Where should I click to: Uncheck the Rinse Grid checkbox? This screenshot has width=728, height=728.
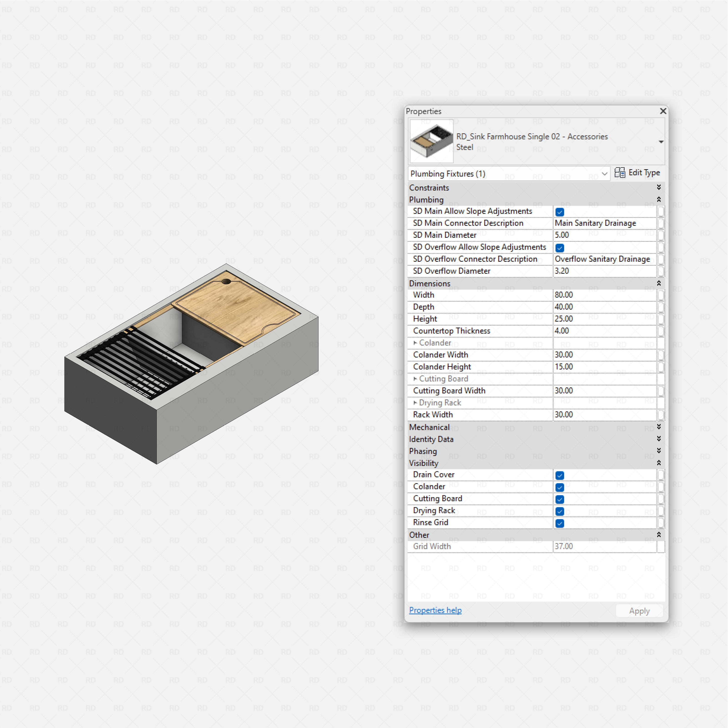tap(560, 523)
